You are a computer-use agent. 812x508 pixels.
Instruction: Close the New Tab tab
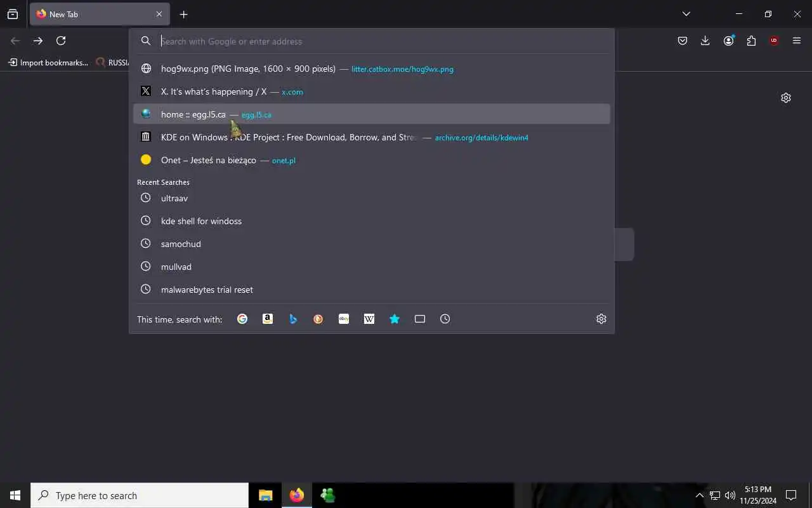(x=159, y=14)
